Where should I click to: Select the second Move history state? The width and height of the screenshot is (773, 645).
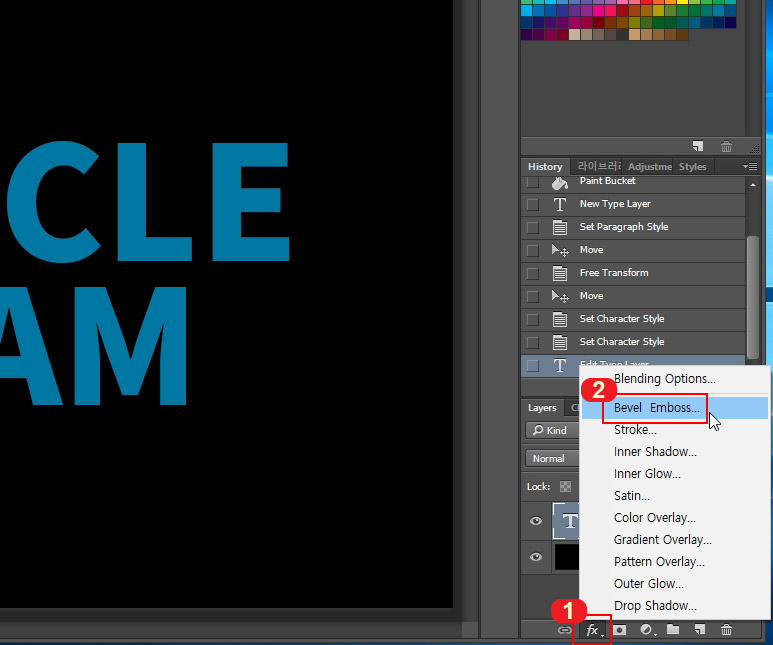633,296
